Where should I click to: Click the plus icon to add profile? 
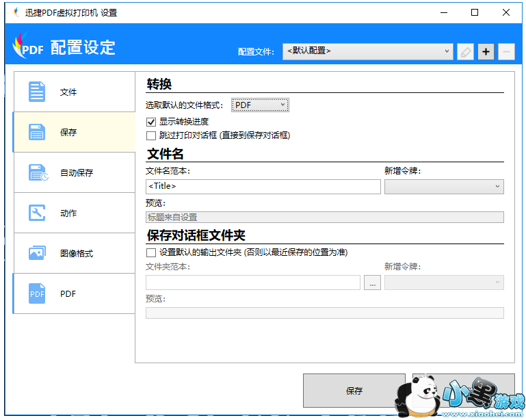[486, 51]
